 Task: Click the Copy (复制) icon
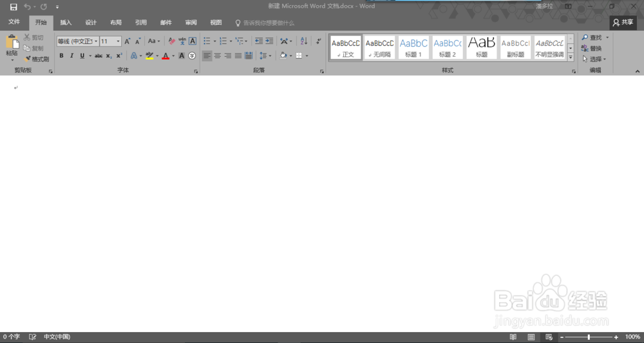click(x=26, y=48)
